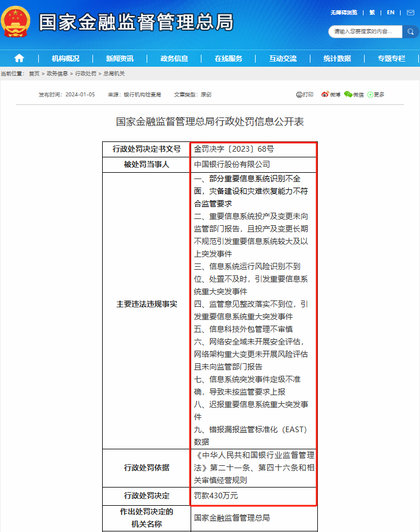Click 首页 breadcrumb link
The width and height of the screenshot is (420, 532).
34,74
